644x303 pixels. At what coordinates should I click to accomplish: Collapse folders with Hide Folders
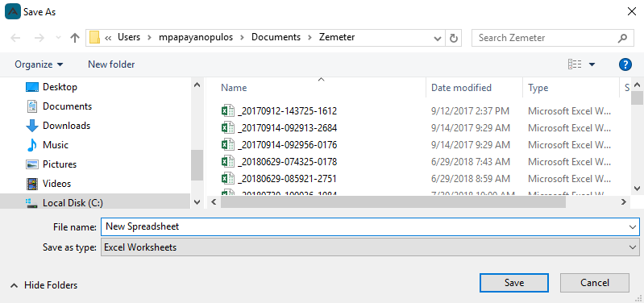(44, 285)
